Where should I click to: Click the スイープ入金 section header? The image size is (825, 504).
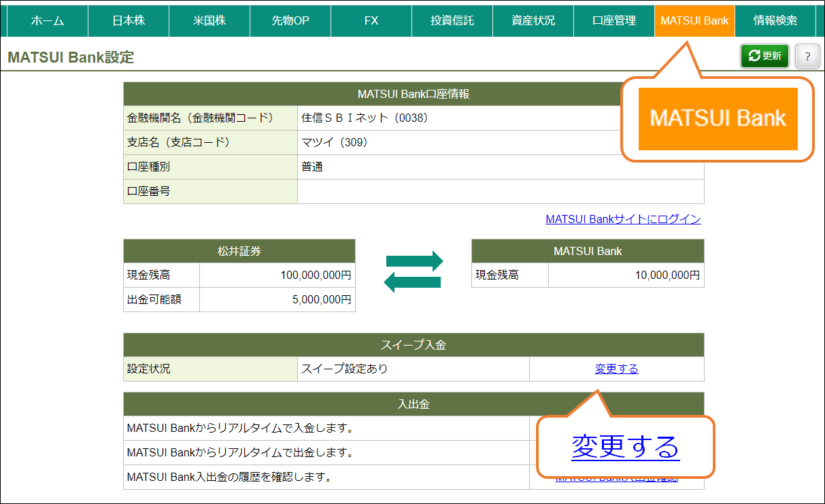414,345
